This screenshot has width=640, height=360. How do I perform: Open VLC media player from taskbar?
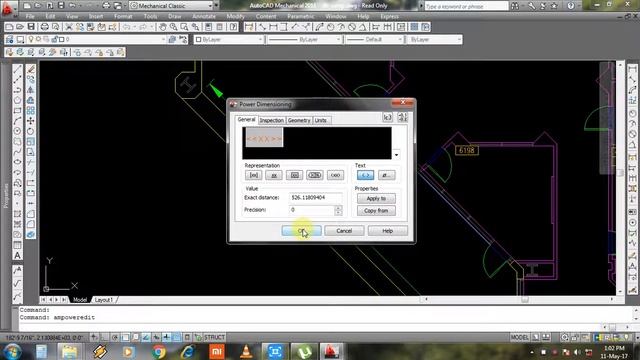pos(246,351)
